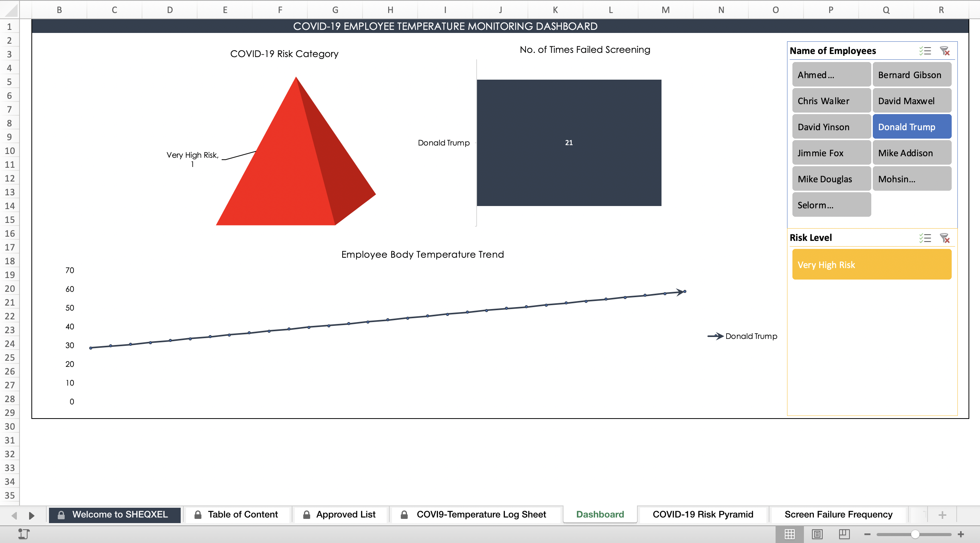
Task: Select Mohsin... slicer item
Action: pos(912,179)
